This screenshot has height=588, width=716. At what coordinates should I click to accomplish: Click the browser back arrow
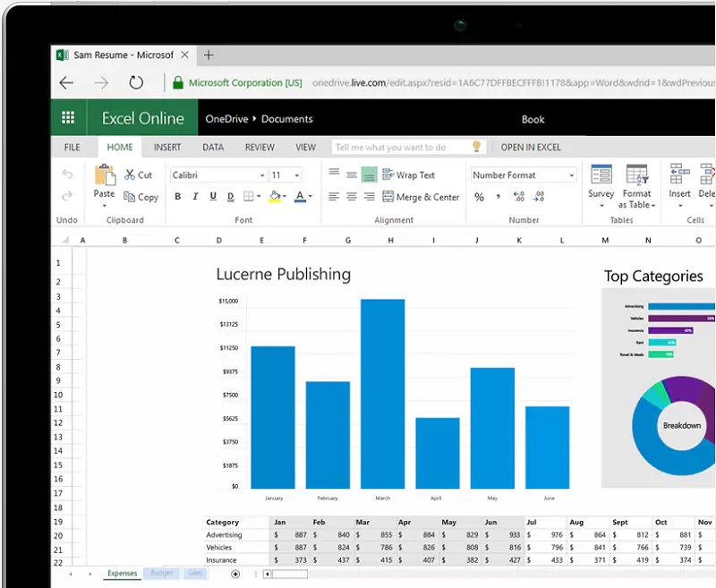[66, 82]
